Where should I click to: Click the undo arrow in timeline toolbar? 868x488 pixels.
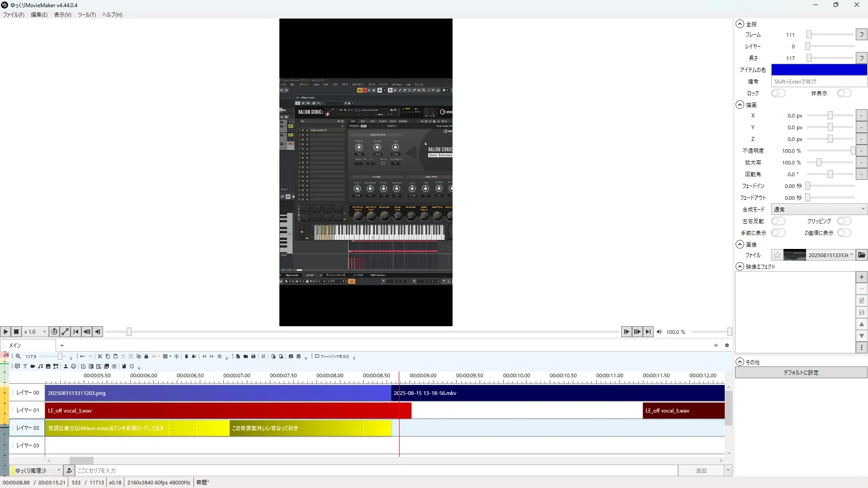[x=82, y=357]
